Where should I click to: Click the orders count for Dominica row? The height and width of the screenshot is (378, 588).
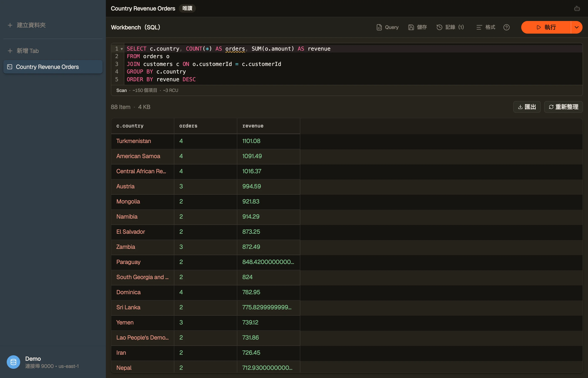[206, 292]
